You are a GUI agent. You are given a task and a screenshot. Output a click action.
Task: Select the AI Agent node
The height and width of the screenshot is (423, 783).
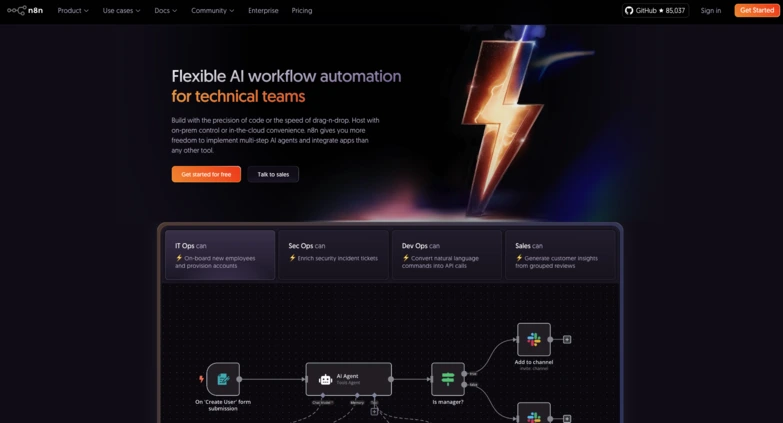[x=349, y=379]
